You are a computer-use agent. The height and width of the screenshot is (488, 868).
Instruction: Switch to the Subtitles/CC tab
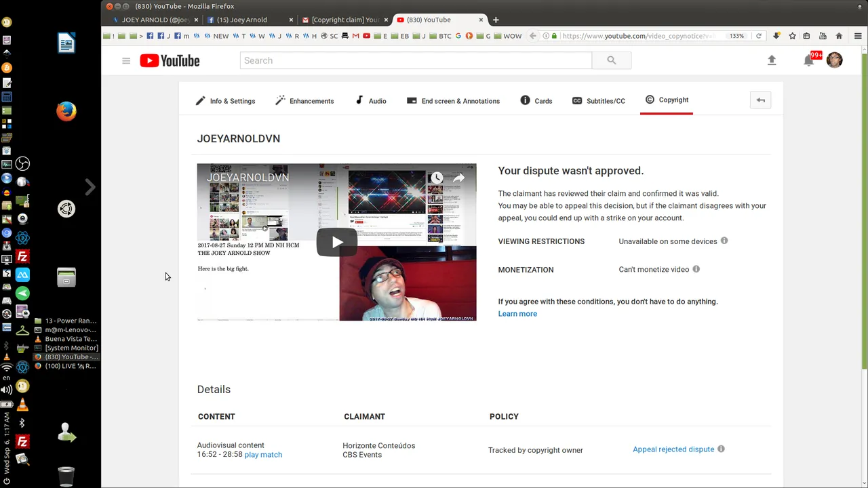(x=599, y=100)
